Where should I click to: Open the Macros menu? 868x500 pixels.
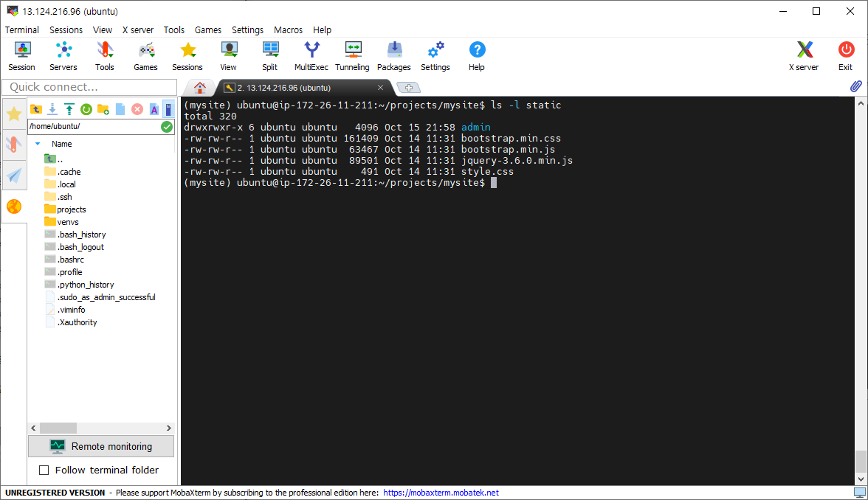click(x=288, y=29)
